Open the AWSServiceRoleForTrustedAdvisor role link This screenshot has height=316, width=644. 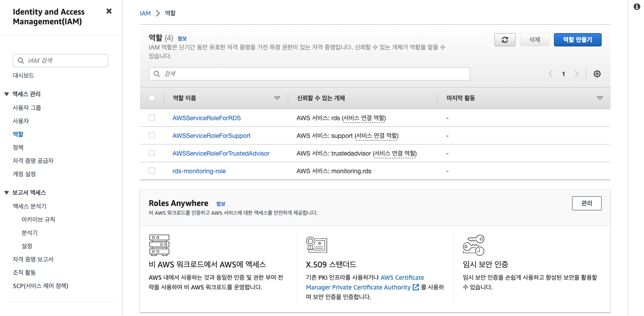coord(221,153)
